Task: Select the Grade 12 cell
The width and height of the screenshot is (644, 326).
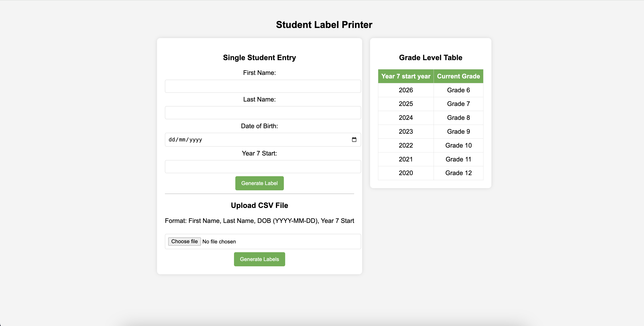Action: click(458, 173)
